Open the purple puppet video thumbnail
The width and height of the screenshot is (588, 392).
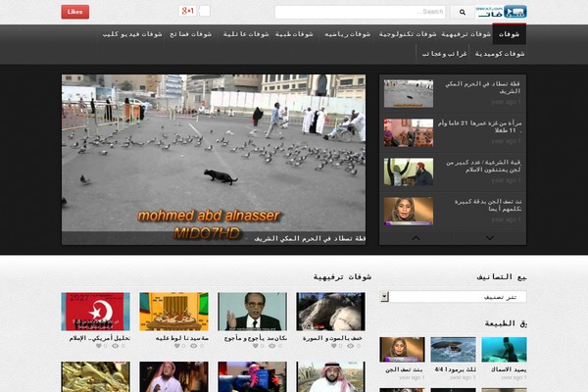point(253,377)
